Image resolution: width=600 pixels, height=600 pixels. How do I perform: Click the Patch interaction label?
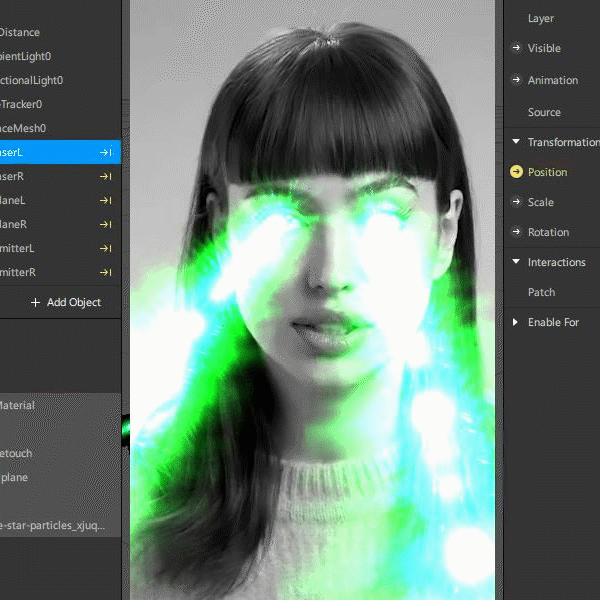point(541,292)
